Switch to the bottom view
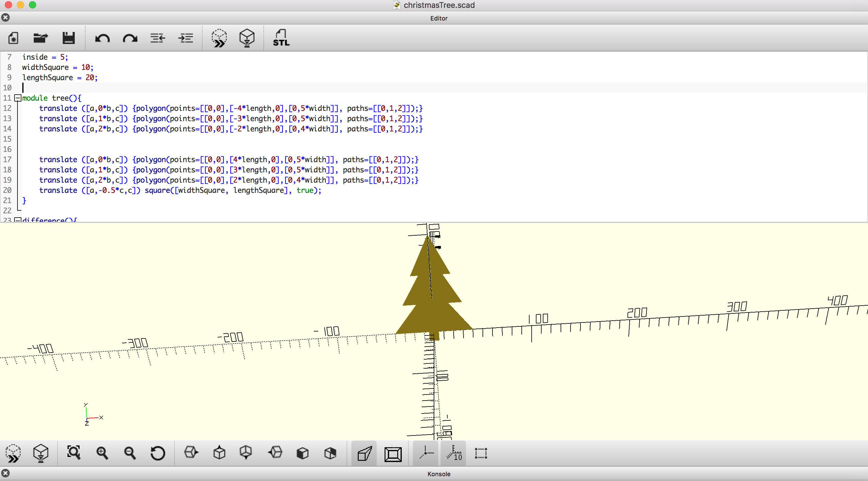This screenshot has width=868, height=481. coord(246,452)
